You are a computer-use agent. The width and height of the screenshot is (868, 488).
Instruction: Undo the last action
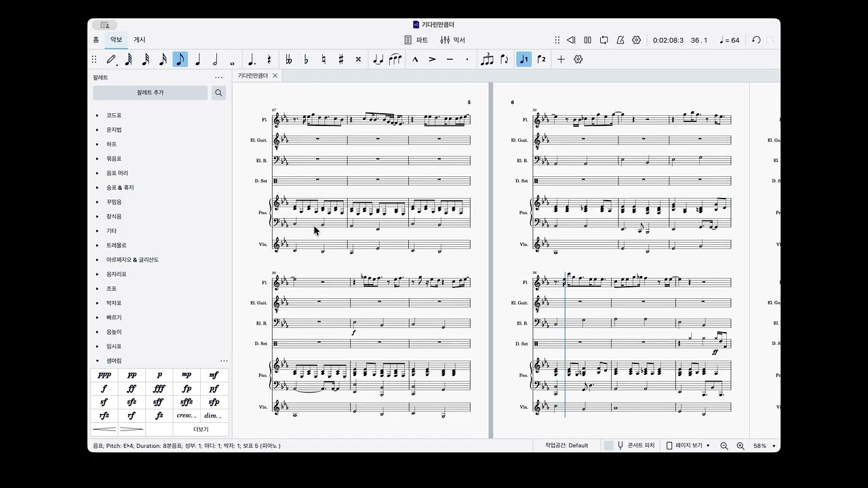click(x=756, y=40)
